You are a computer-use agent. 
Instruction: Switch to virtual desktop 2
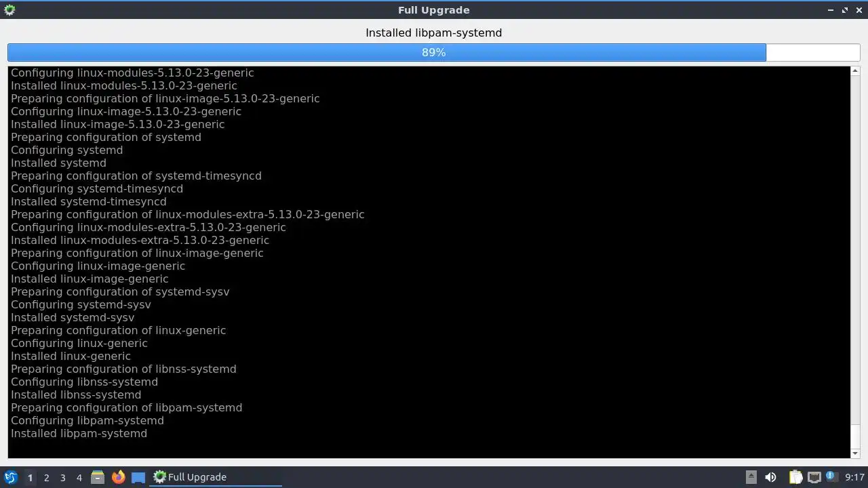click(46, 477)
